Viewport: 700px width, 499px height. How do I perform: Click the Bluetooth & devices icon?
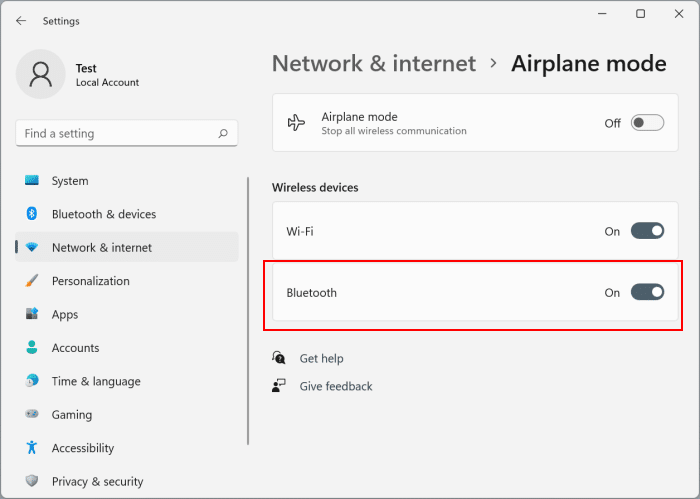coord(32,214)
